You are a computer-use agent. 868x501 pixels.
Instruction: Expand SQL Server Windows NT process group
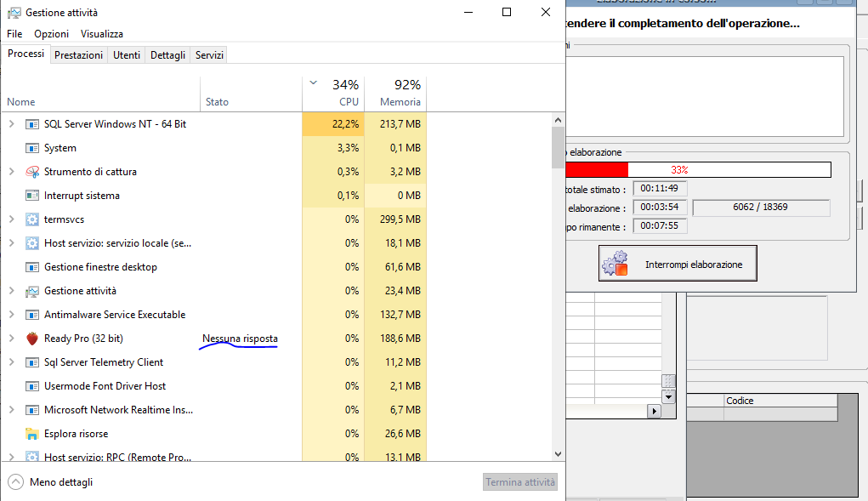12,124
